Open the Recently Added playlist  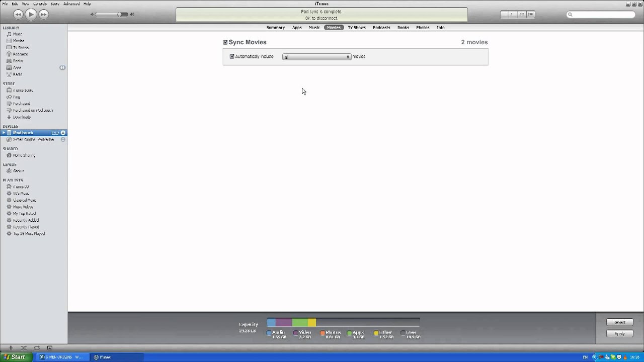click(26, 220)
